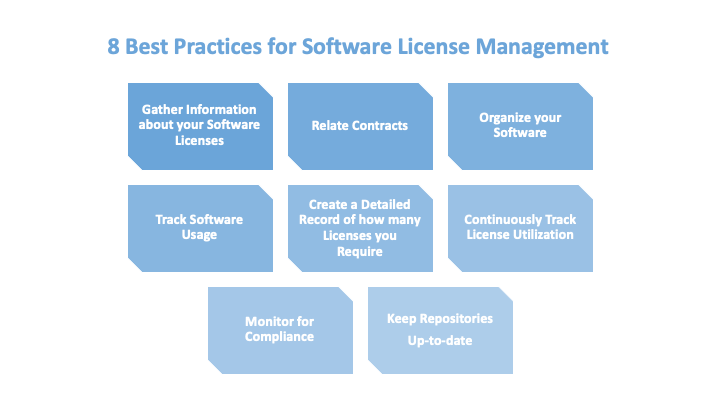The width and height of the screenshot is (720, 405).
Task: Click the "Gather Information about your Software Licenses" box
Action: [x=200, y=125]
